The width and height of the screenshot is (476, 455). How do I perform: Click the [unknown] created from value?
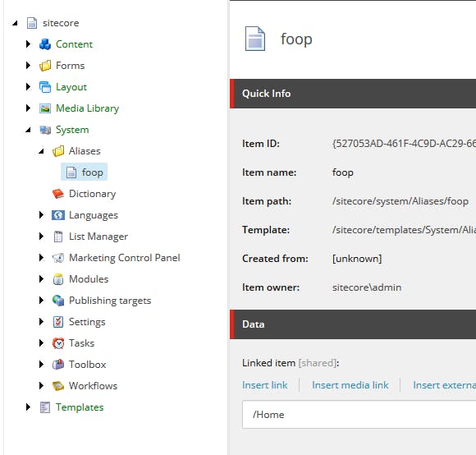(x=357, y=259)
